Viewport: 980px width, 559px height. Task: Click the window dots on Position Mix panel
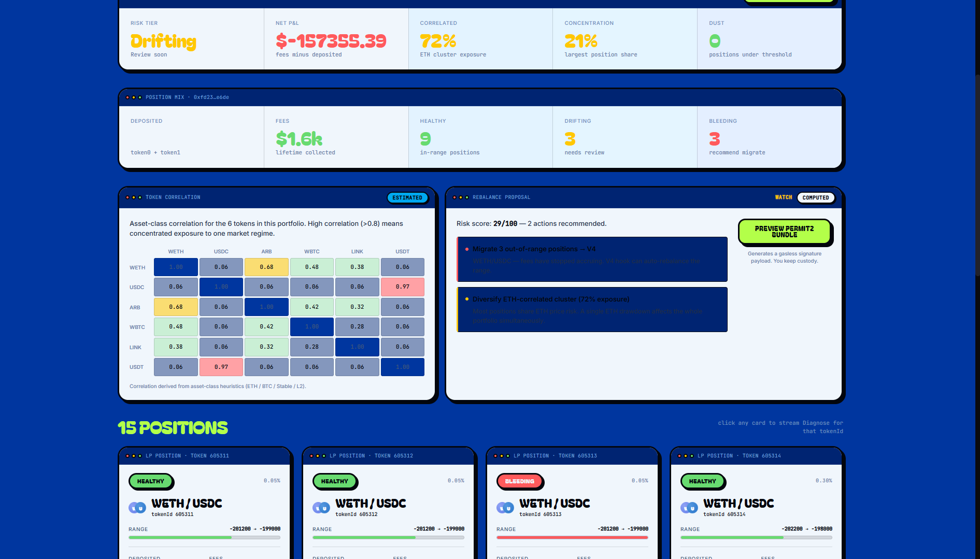(134, 97)
